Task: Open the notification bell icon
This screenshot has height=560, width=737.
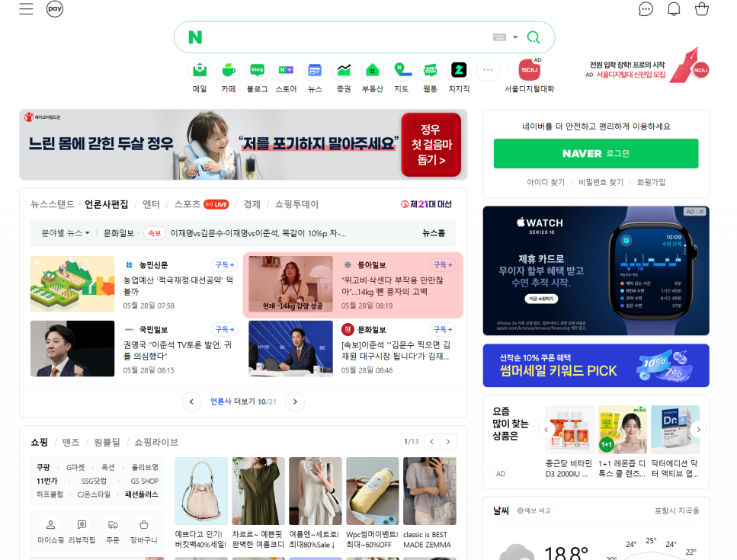Action: click(x=674, y=9)
